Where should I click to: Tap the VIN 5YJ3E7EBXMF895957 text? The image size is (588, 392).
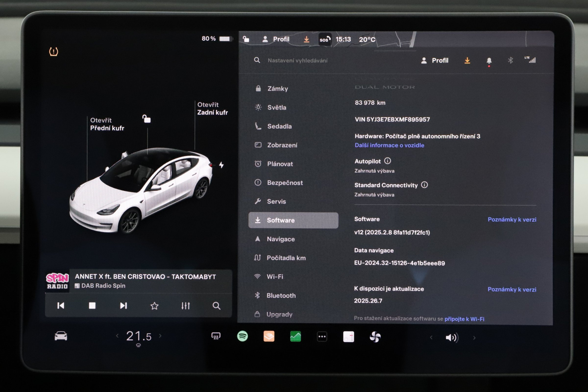click(x=392, y=120)
